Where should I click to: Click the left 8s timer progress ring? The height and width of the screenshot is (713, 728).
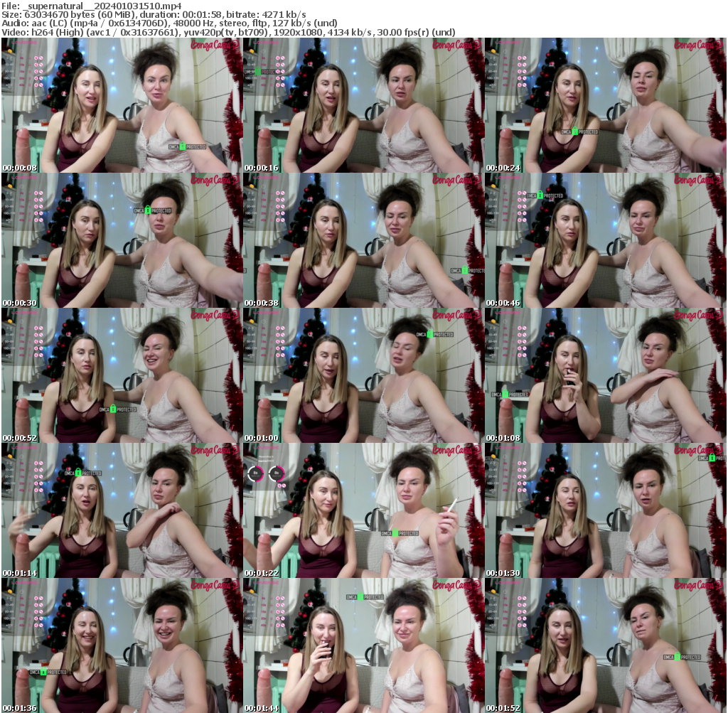(x=255, y=474)
